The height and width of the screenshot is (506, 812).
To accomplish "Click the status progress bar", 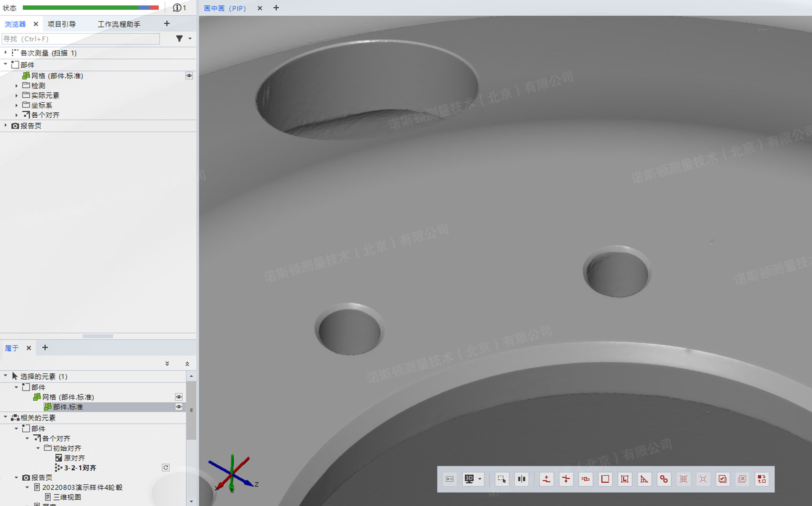I will (x=91, y=8).
